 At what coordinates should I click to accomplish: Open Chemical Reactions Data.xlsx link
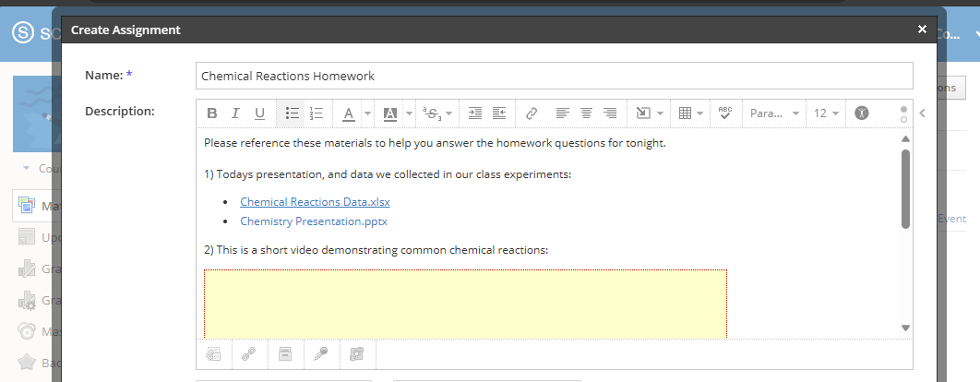(315, 202)
